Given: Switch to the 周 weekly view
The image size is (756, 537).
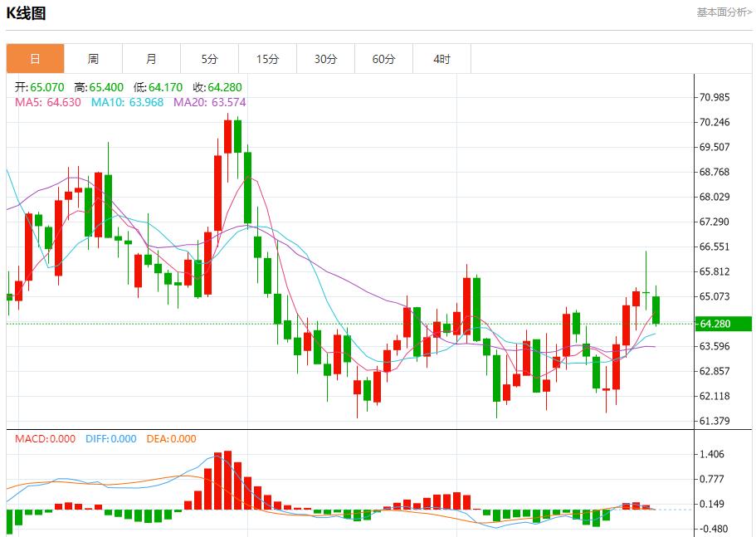Looking at the screenshot, I should (x=93, y=58).
